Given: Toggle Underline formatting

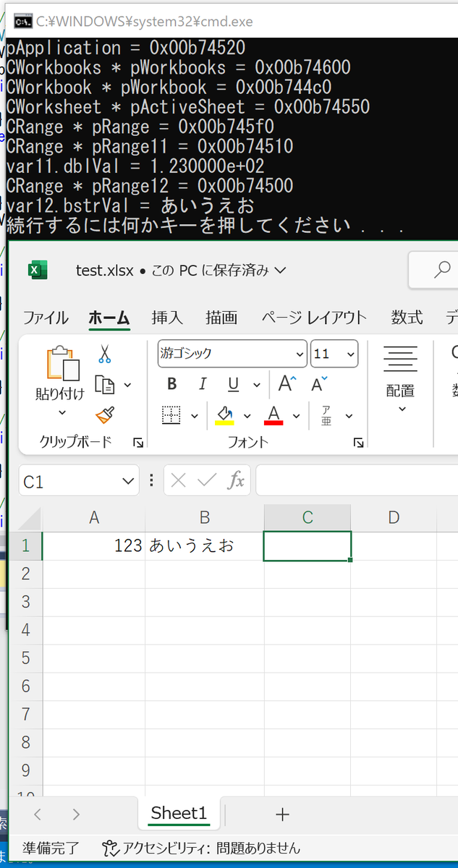Looking at the screenshot, I should click(233, 384).
